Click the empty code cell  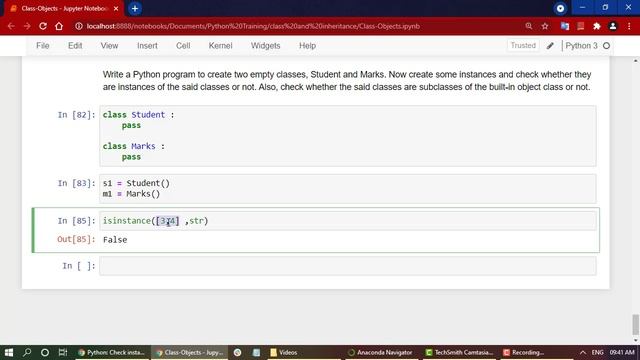[x=348, y=266]
